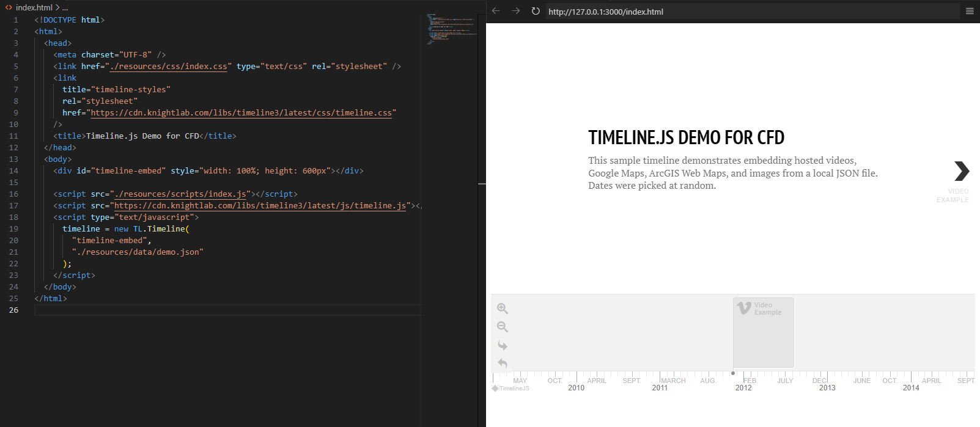Click the index.html breadcrumb item
The height and width of the screenshot is (427, 980).
tap(34, 7)
